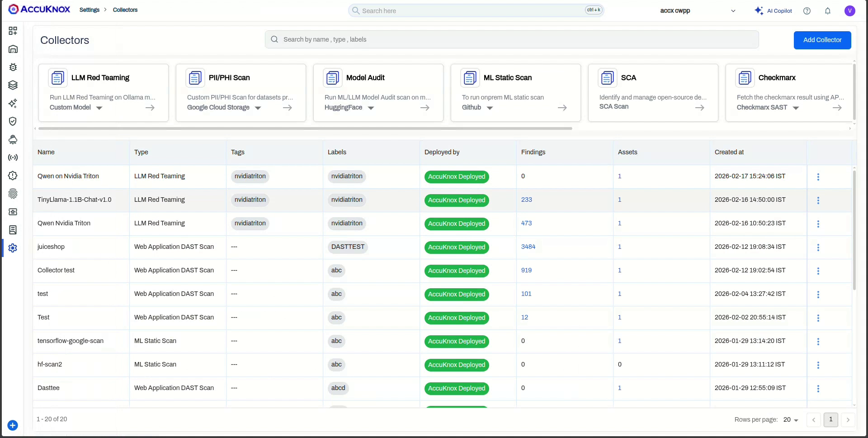Focus the Search by name, type, labels field
This screenshot has width=868, height=438.
(x=512, y=39)
